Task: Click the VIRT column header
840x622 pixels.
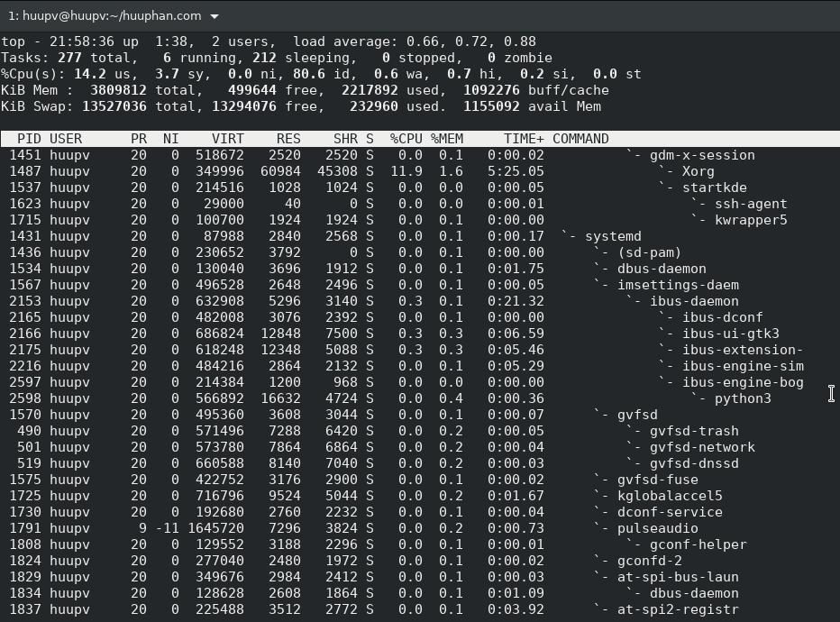Action: pos(228,139)
